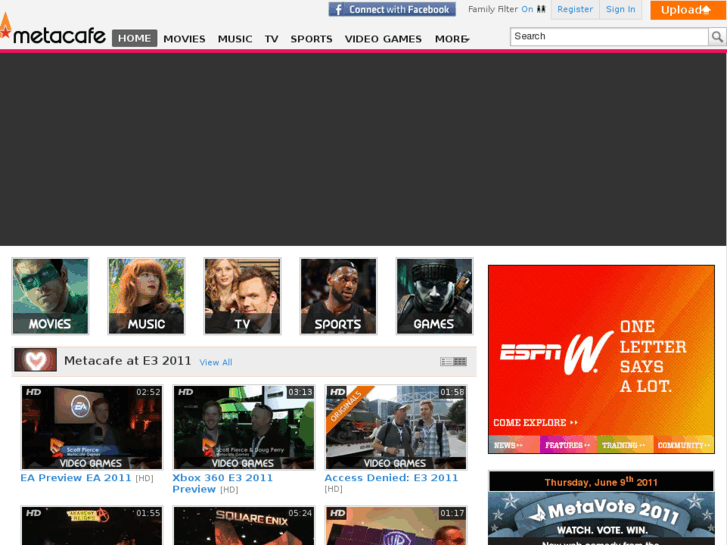Switch to list view layout
This screenshot has width=727, height=545.
(x=446, y=362)
